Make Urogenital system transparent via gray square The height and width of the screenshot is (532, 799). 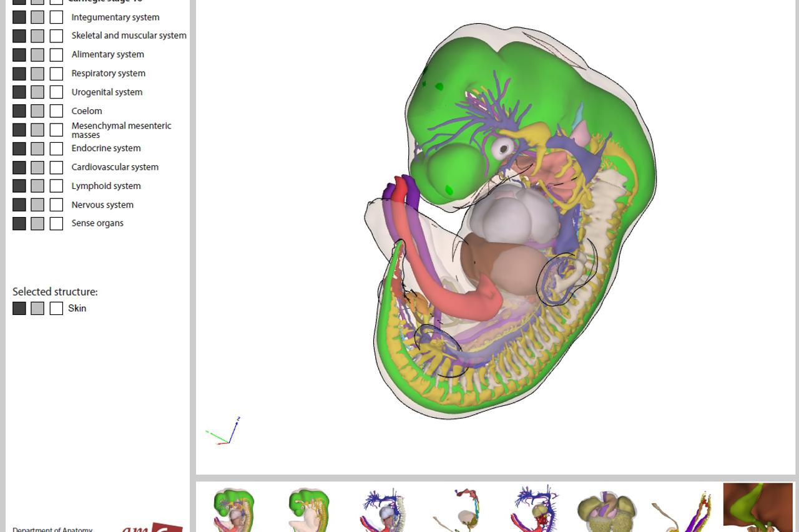[x=37, y=92]
